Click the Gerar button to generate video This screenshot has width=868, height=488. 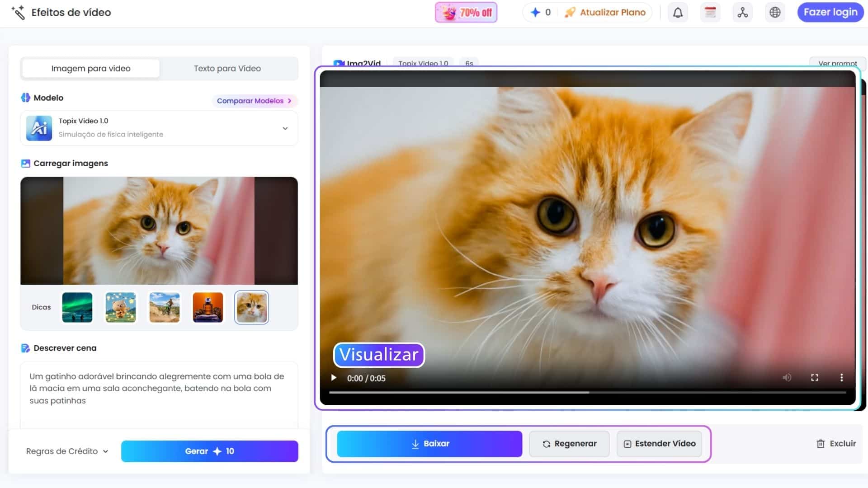(209, 451)
